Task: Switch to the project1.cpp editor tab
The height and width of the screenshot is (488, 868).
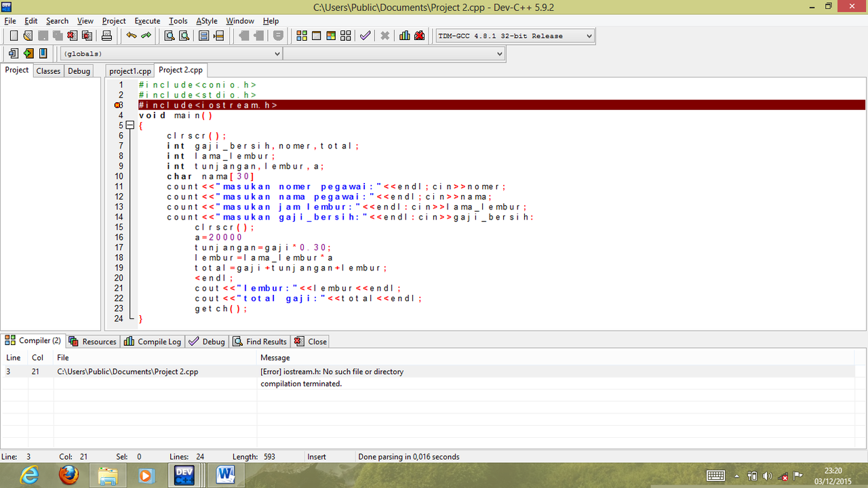Action: pyautogui.click(x=130, y=70)
